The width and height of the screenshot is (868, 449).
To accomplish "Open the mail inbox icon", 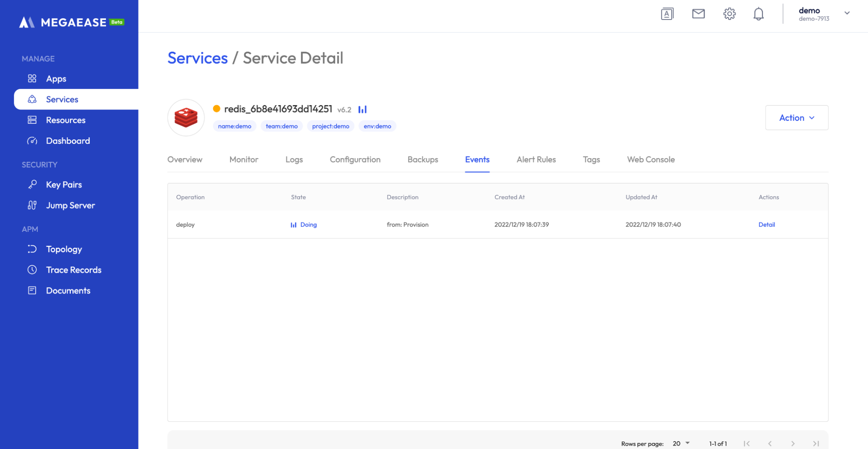I will [698, 13].
